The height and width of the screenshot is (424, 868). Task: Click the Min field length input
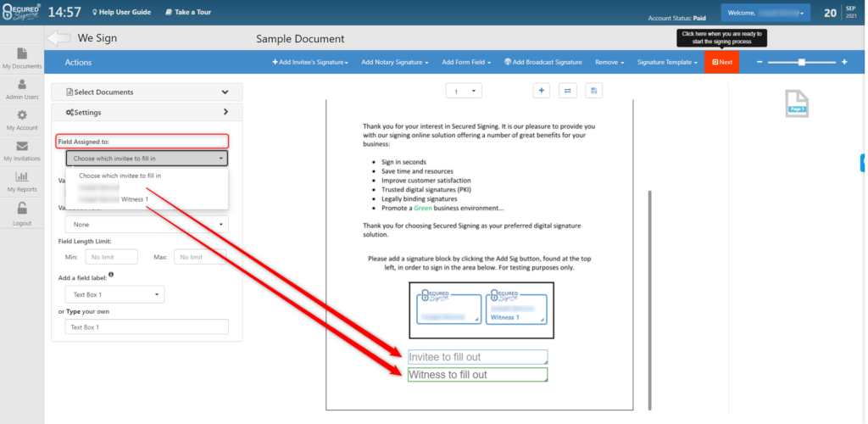tap(111, 257)
